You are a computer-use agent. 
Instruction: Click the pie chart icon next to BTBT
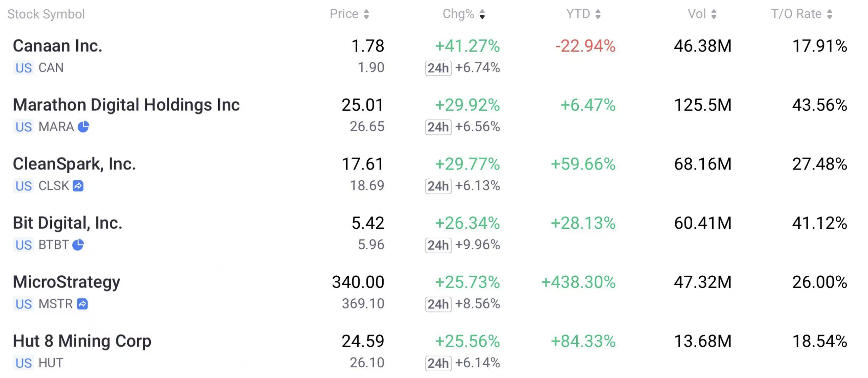coord(78,245)
